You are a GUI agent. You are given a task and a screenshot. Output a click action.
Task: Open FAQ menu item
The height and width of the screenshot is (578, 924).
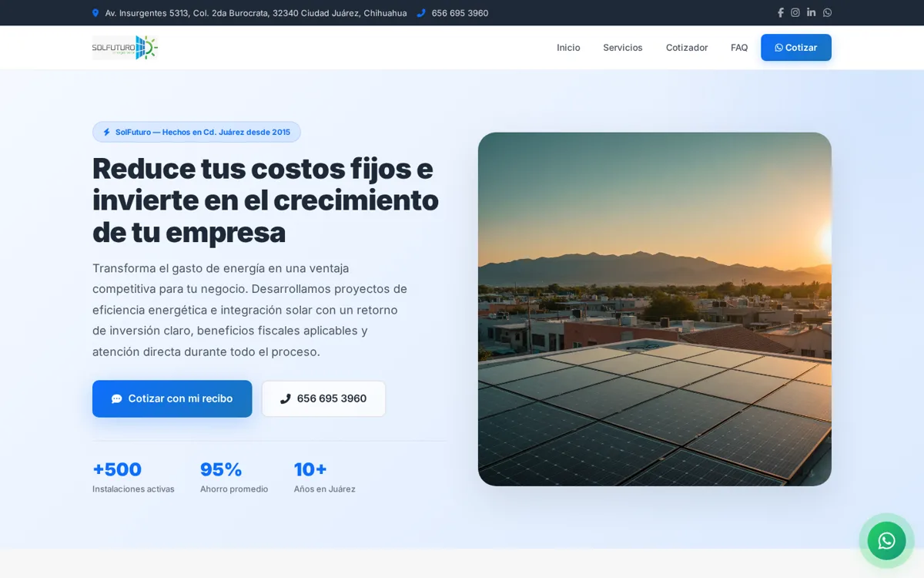pos(739,48)
